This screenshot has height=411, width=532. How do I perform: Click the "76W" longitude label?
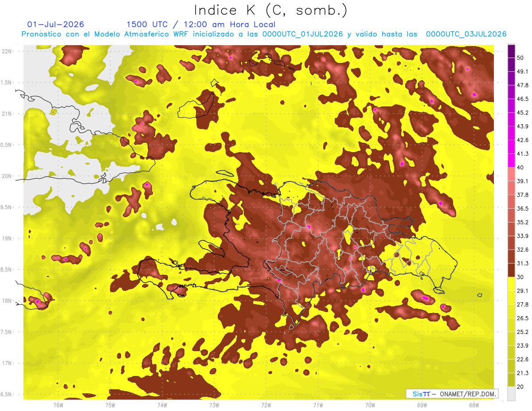(x=58, y=404)
